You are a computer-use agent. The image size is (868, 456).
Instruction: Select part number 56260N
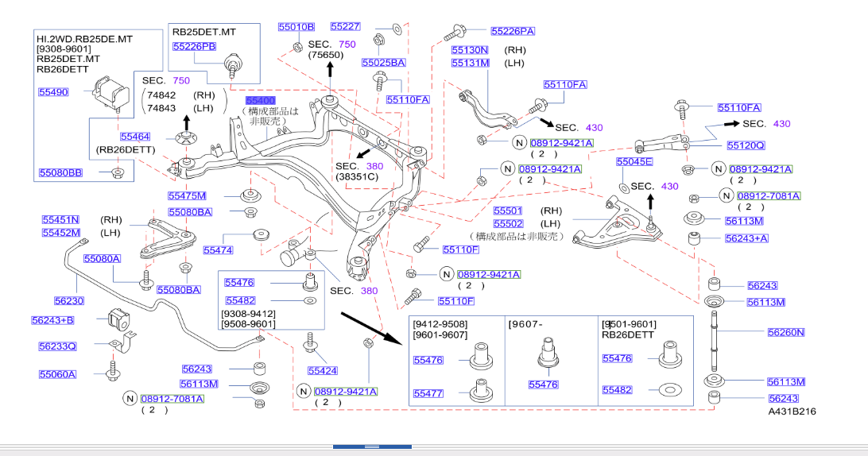tap(786, 332)
